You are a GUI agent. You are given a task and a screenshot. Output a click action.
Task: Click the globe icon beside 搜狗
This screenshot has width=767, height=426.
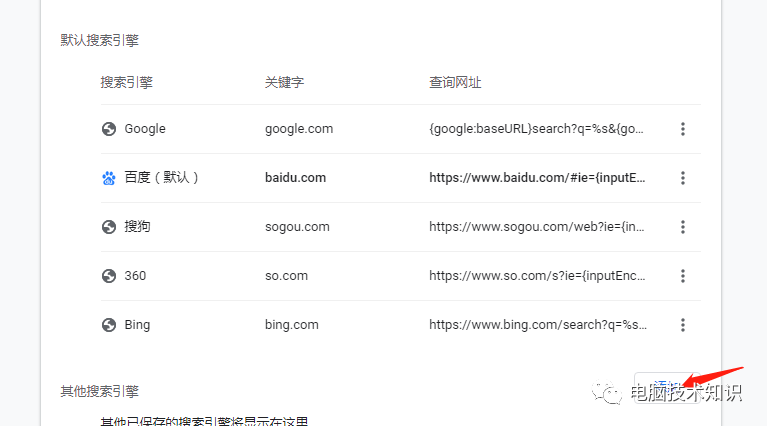109,227
